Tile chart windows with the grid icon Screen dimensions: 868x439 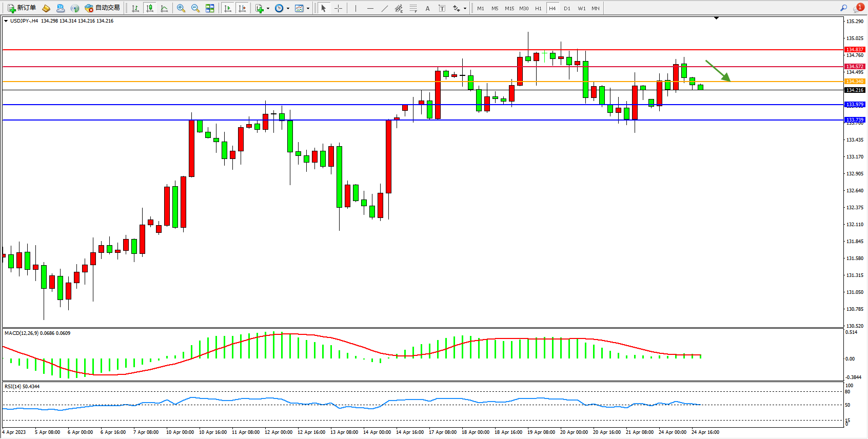click(x=210, y=8)
